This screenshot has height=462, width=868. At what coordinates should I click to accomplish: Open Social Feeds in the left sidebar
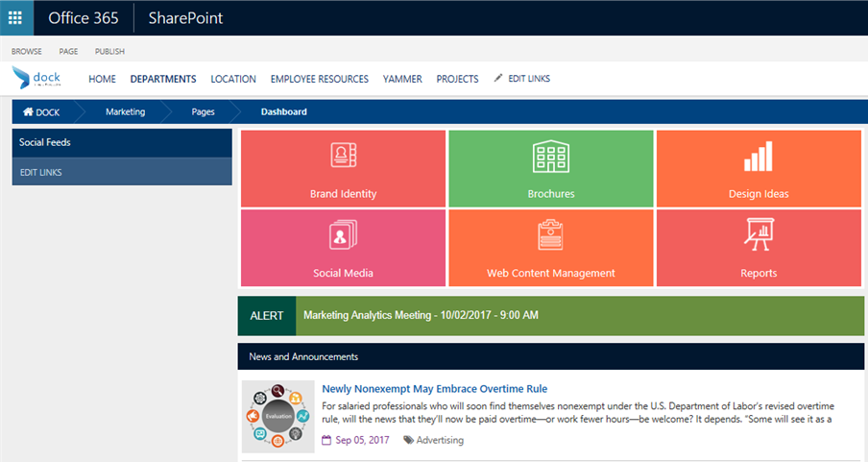click(x=122, y=143)
